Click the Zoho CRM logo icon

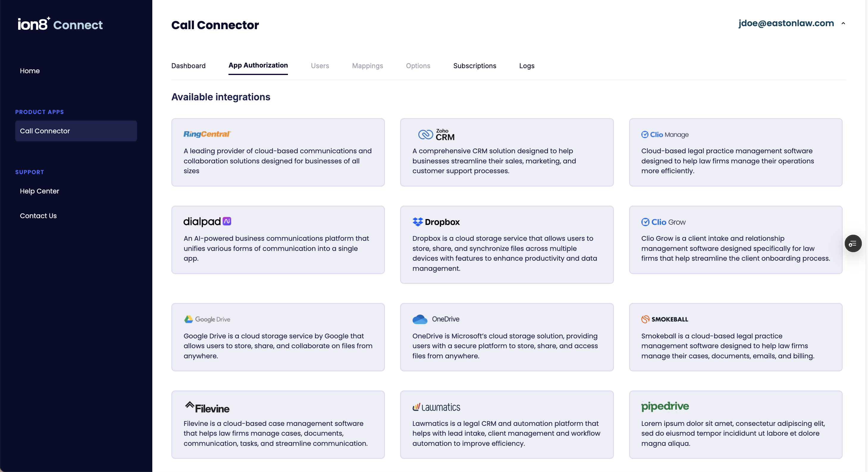(x=425, y=135)
